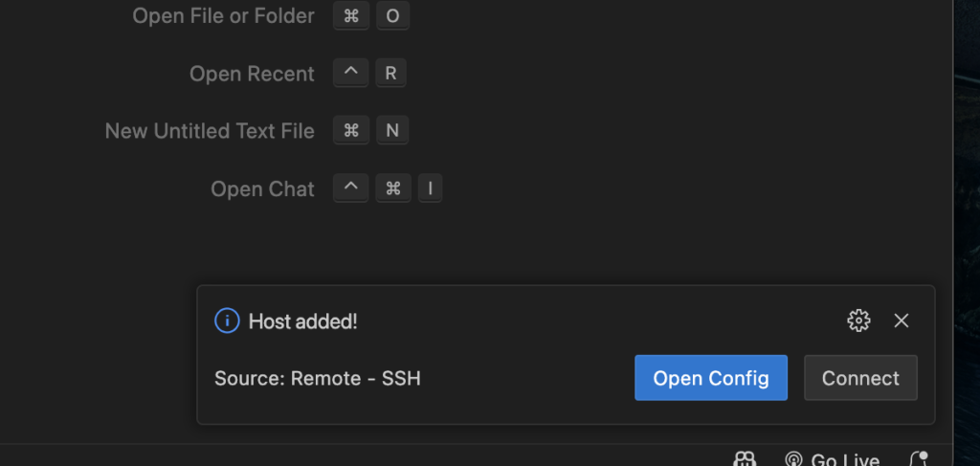Screen dimensions: 980x466
Task: Click the Source: Remote - SSH text
Action: click(318, 378)
